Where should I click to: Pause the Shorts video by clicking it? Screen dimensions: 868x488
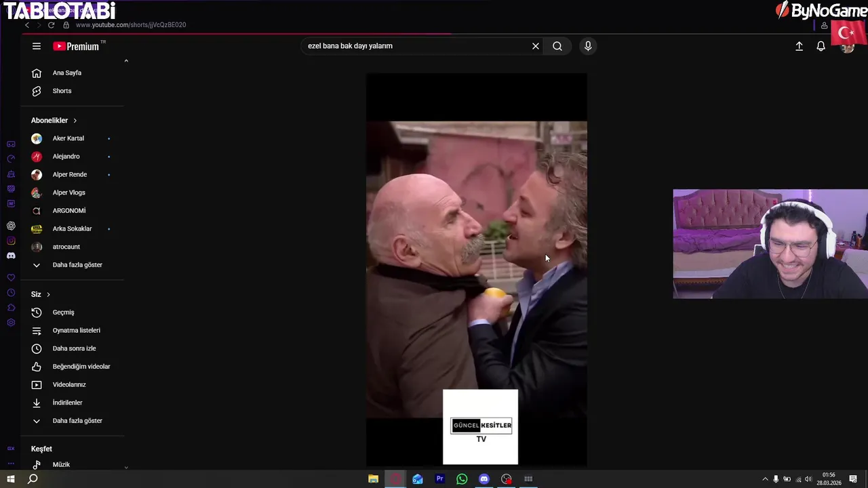[x=477, y=270]
